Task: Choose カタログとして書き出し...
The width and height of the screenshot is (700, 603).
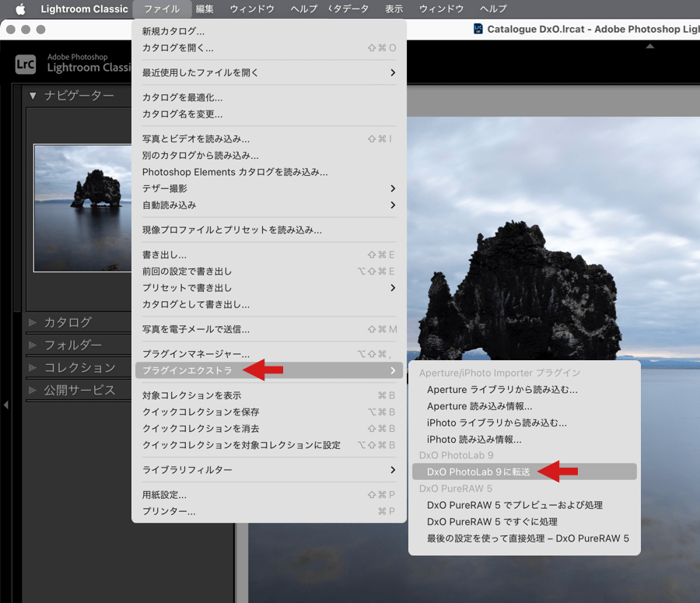Action: [x=269, y=304]
